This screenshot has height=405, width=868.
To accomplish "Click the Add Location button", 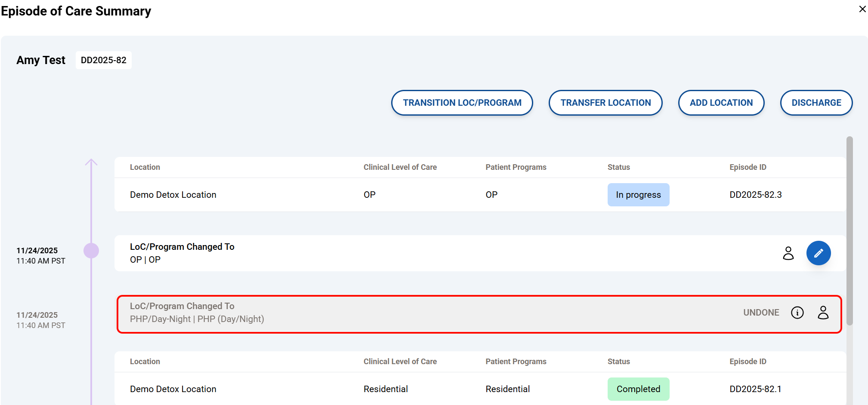I will pos(721,103).
